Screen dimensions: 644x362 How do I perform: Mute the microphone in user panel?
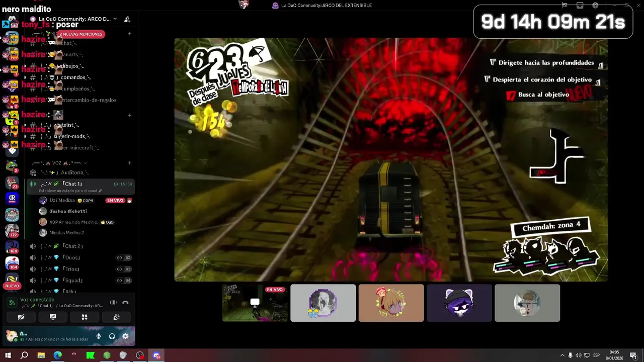pyautogui.click(x=99, y=336)
